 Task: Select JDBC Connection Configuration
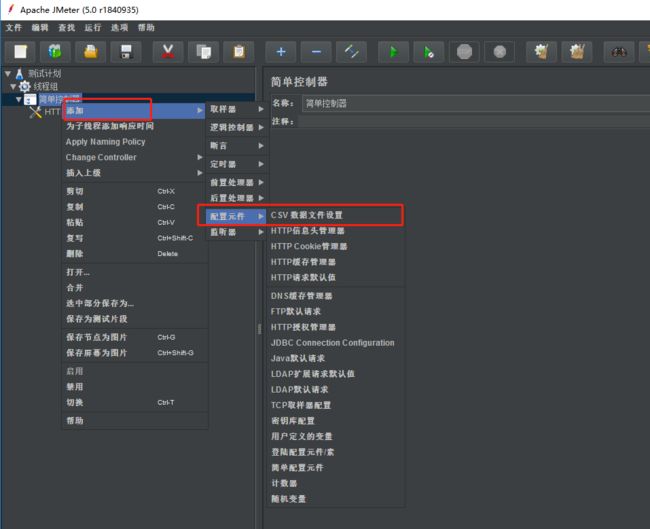click(x=335, y=343)
